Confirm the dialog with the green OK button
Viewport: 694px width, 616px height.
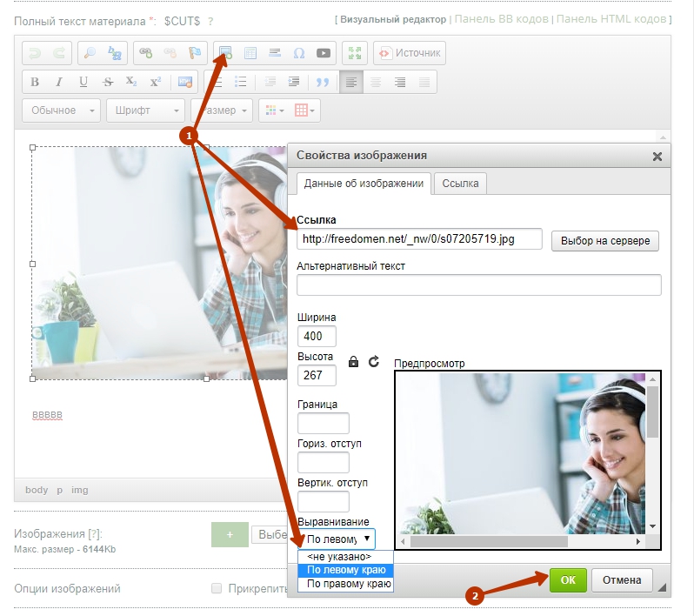568,580
